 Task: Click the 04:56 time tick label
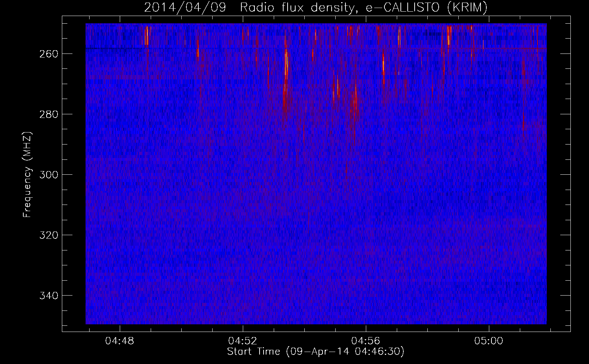[x=365, y=341]
